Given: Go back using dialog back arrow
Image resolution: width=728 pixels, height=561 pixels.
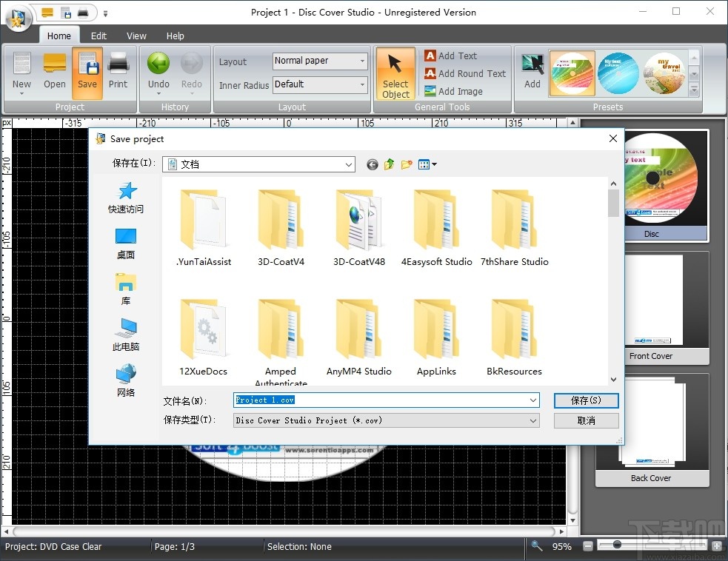Looking at the screenshot, I should [x=373, y=164].
